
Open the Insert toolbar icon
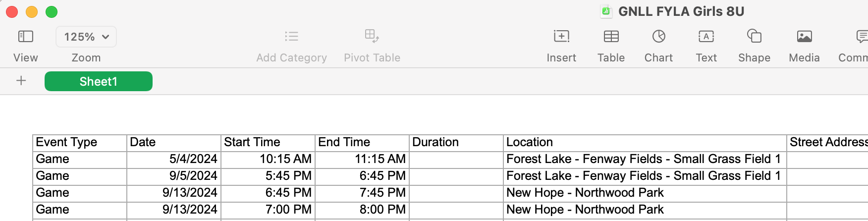[x=561, y=37]
